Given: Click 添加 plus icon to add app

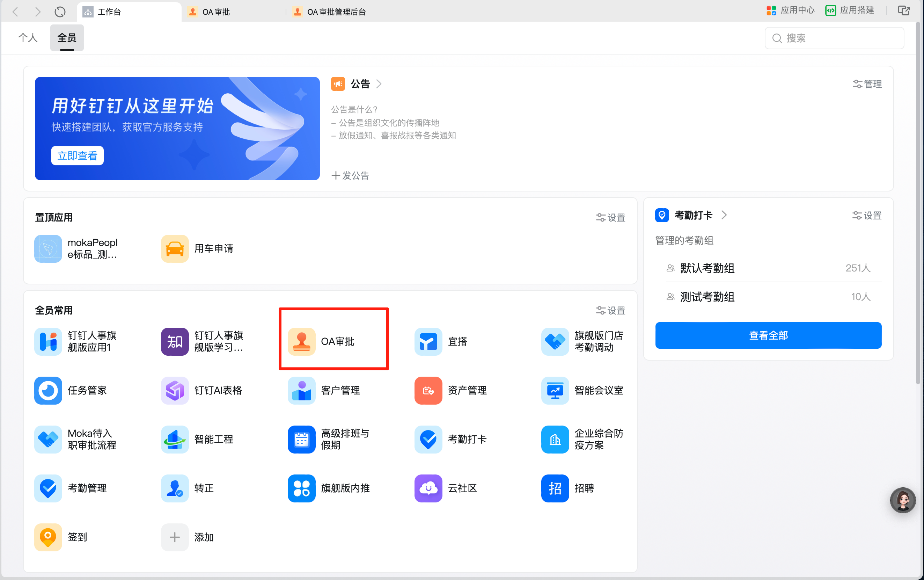Looking at the screenshot, I should pyautogui.click(x=175, y=537).
